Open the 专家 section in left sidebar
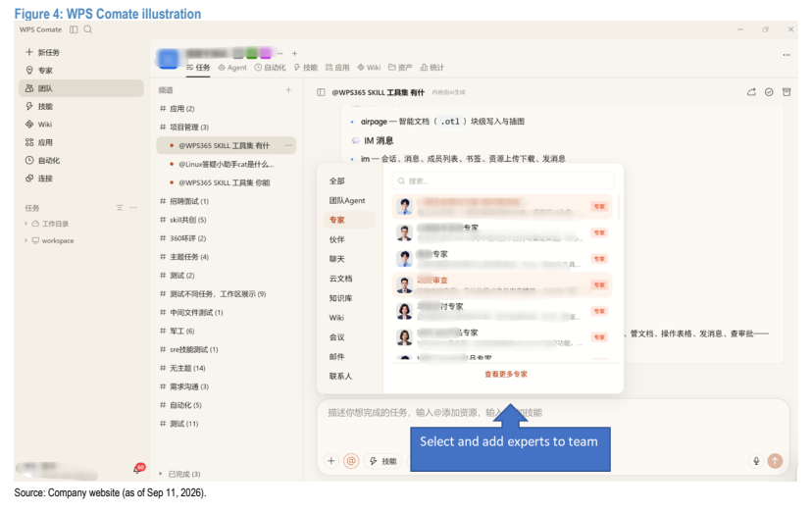 point(39,71)
